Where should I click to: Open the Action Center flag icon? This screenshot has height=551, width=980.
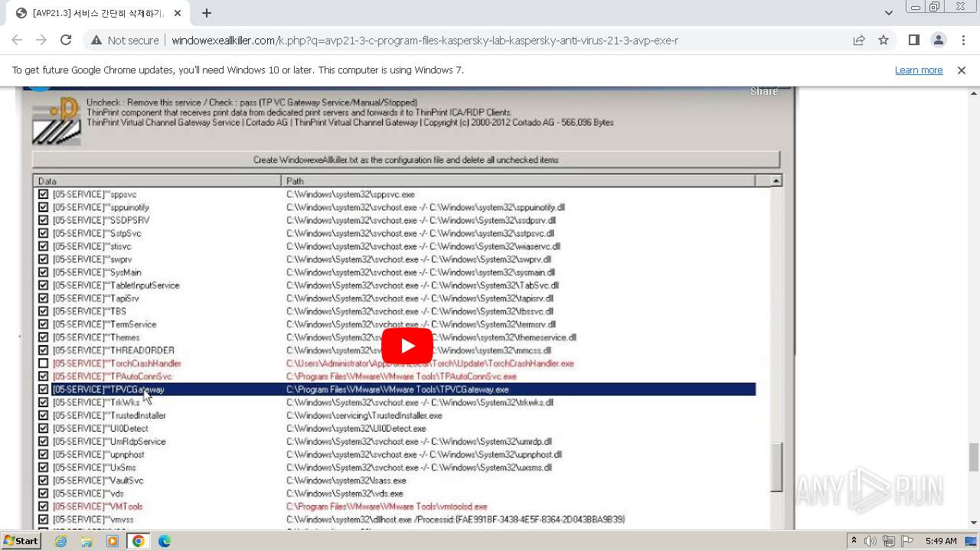pyautogui.click(x=907, y=541)
